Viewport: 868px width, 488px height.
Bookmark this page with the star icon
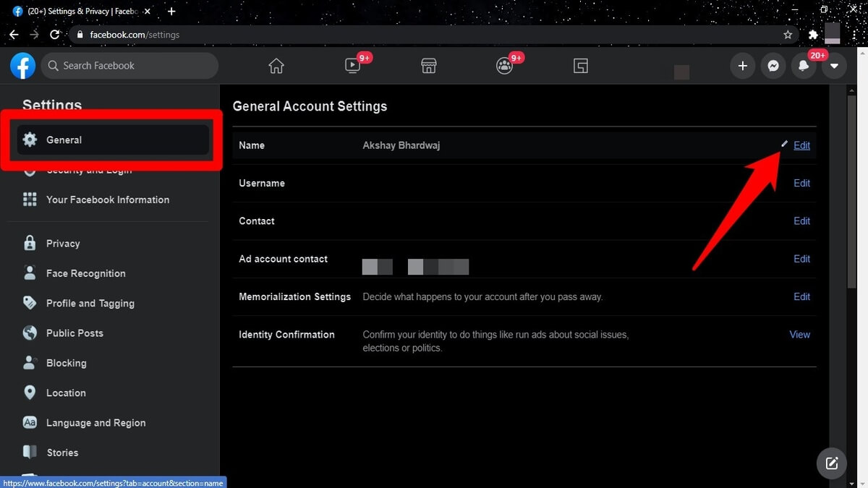click(x=788, y=35)
